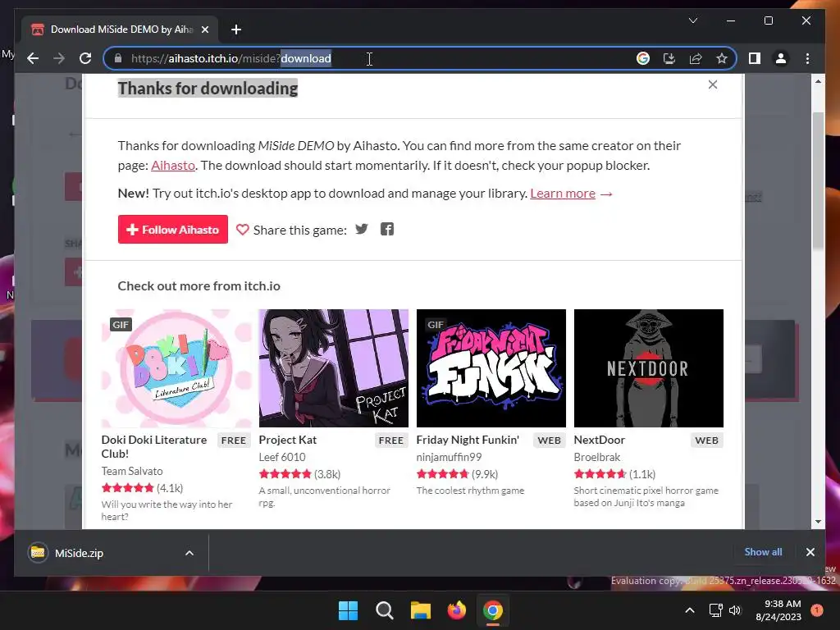Image resolution: width=840 pixels, height=630 pixels.
Task: Open the Google icon in address bar
Action: click(x=643, y=58)
